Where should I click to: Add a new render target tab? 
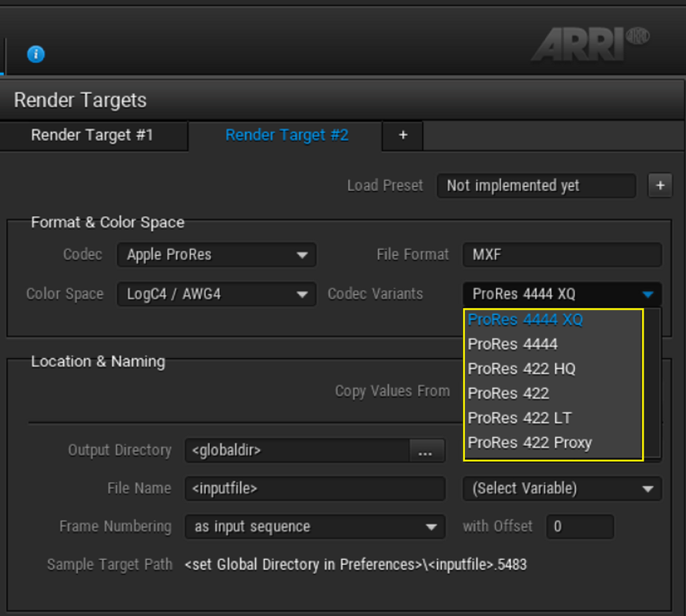pos(403,136)
